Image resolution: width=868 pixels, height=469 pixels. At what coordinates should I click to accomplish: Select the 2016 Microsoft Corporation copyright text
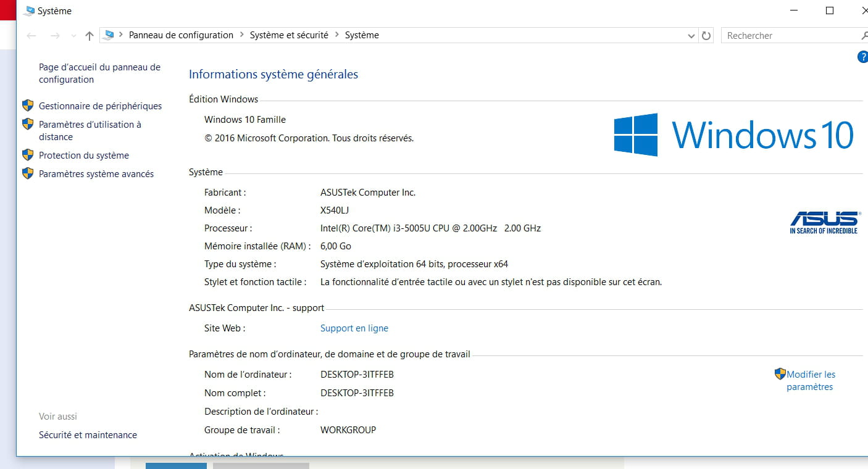309,138
